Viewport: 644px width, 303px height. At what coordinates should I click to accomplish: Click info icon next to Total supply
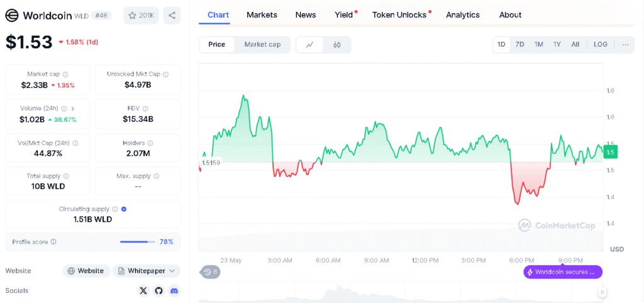point(66,176)
